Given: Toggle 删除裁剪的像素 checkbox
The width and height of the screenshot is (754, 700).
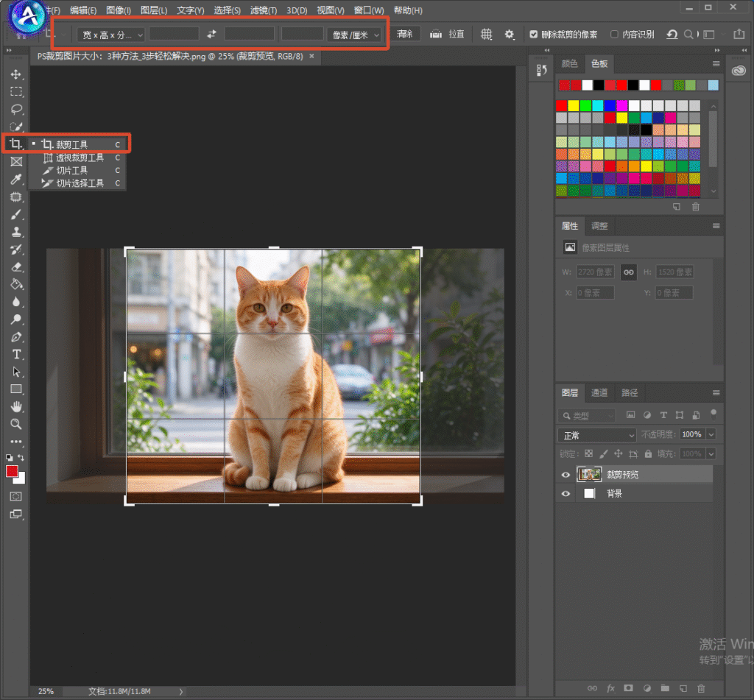Looking at the screenshot, I should tap(533, 34).
